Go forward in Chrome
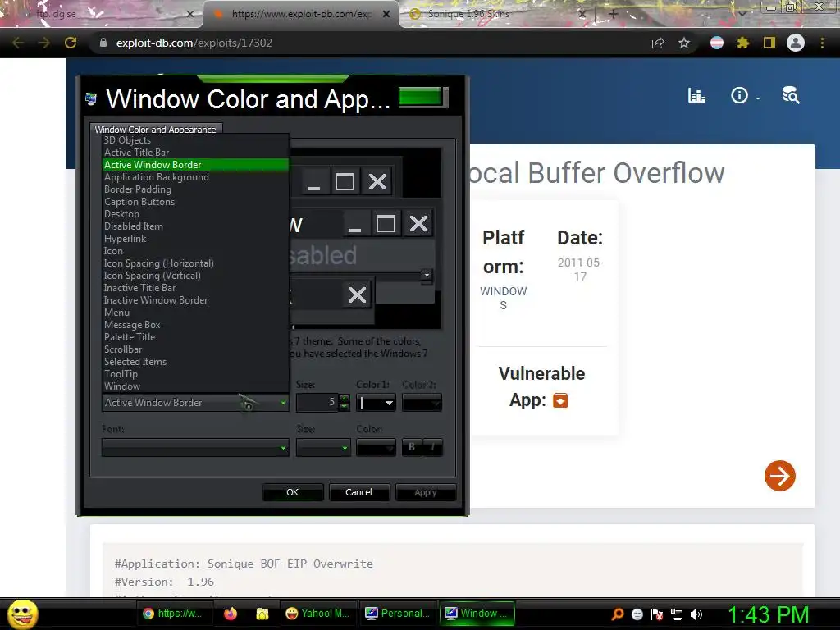The width and height of the screenshot is (840, 630). [x=44, y=43]
